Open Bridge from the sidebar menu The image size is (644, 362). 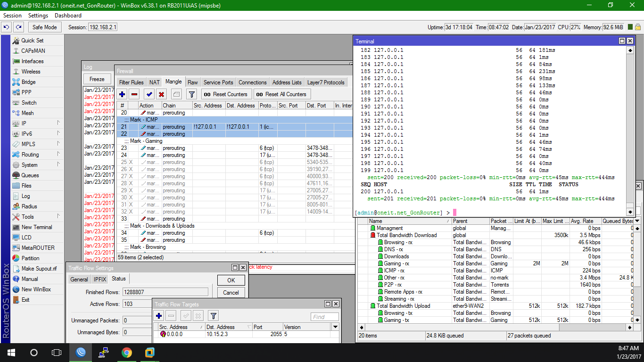(x=28, y=82)
